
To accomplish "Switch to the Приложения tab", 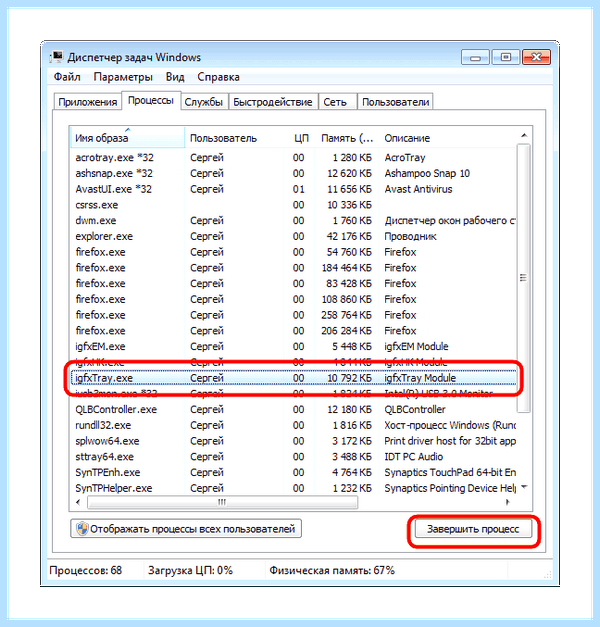I will pos(88,102).
